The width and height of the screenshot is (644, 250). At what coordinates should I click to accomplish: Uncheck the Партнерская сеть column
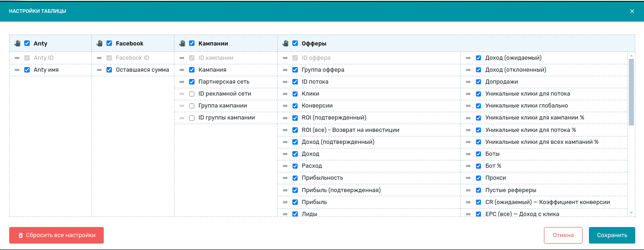[x=192, y=82]
